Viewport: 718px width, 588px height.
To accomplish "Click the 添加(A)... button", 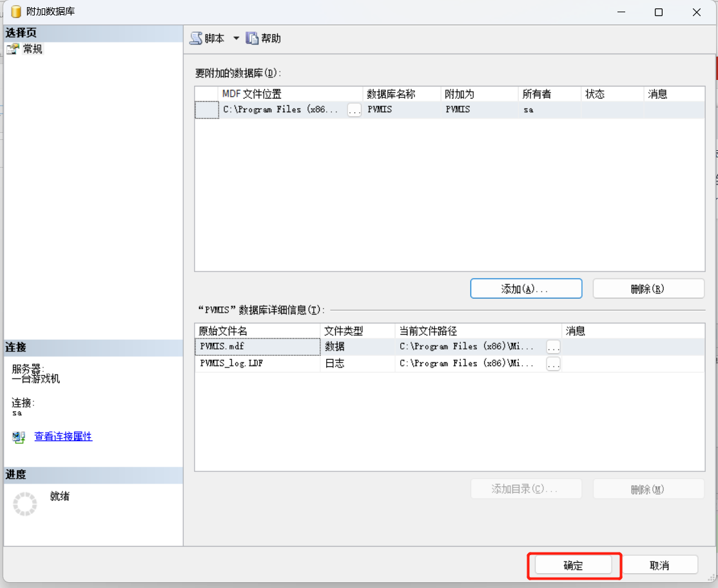I will coord(526,289).
